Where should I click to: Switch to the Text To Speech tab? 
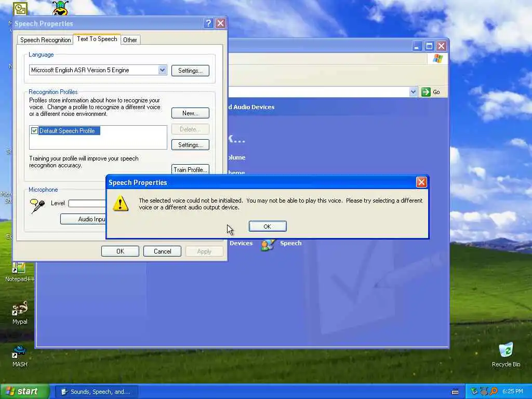pos(97,39)
